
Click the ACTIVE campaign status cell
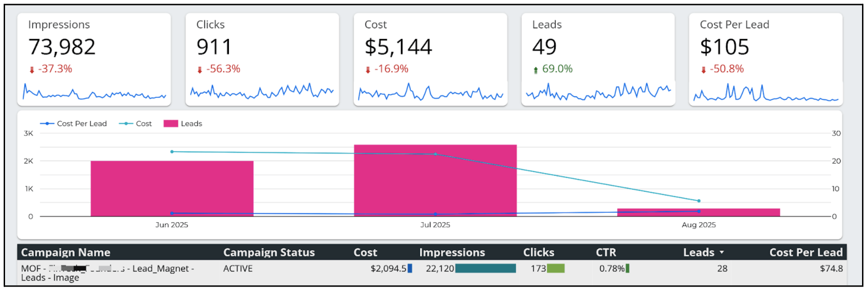click(238, 269)
